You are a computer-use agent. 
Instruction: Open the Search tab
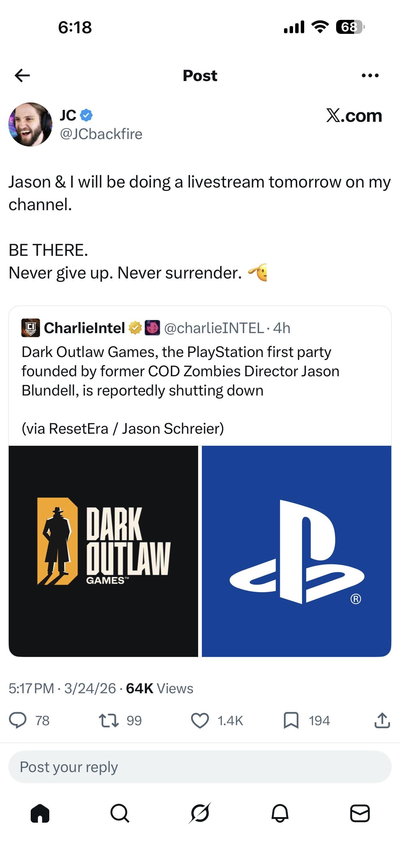(120, 813)
